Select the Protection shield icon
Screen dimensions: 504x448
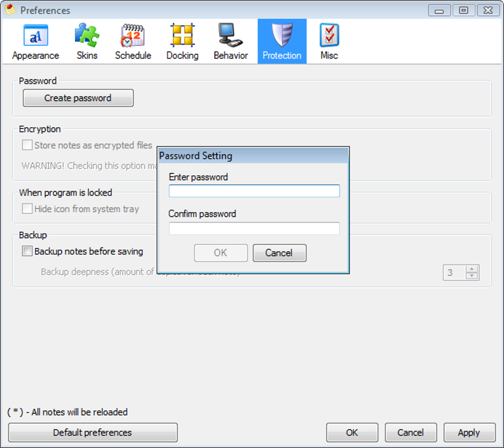tap(282, 35)
